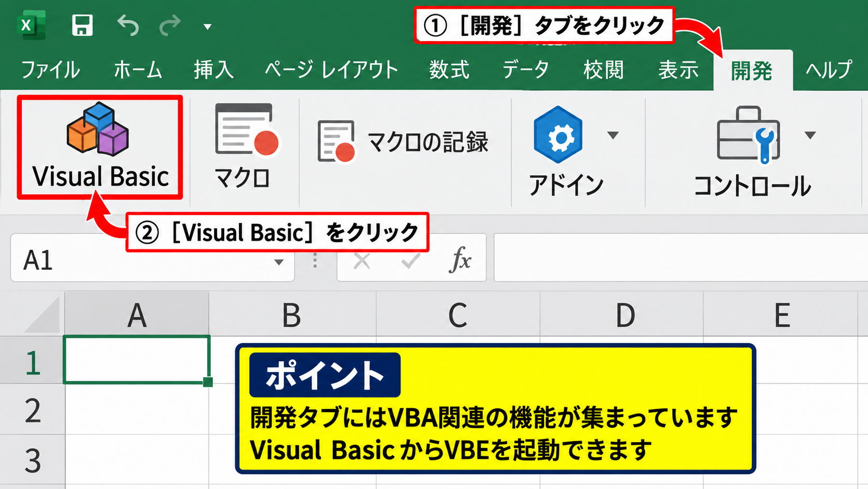Click the fill handle of cell A1
The height and width of the screenshot is (489, 868).
(208, 382)
